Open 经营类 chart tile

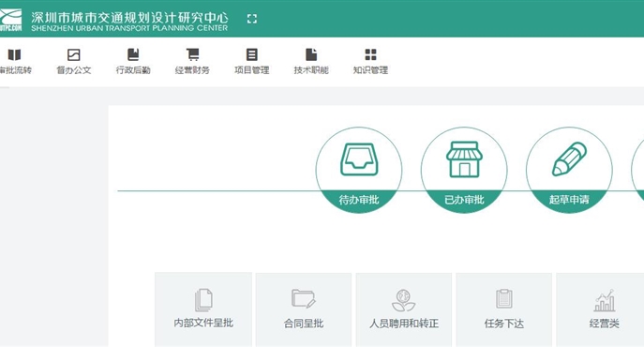(x=600, y=309)
